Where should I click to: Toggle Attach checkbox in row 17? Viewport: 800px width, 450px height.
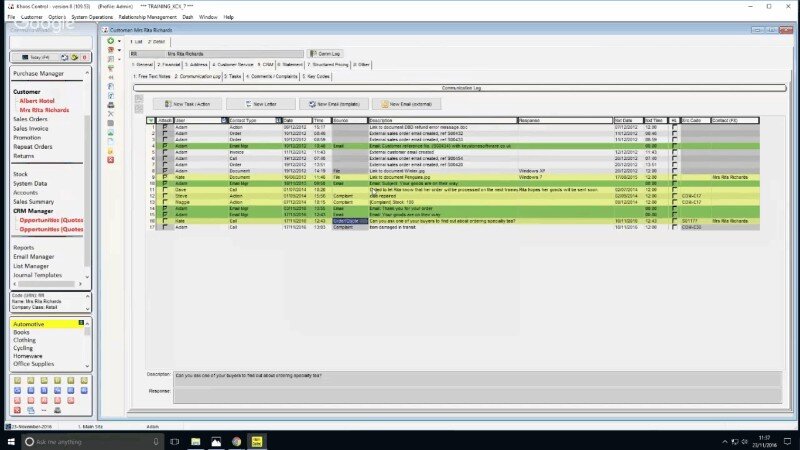(165, 227)
